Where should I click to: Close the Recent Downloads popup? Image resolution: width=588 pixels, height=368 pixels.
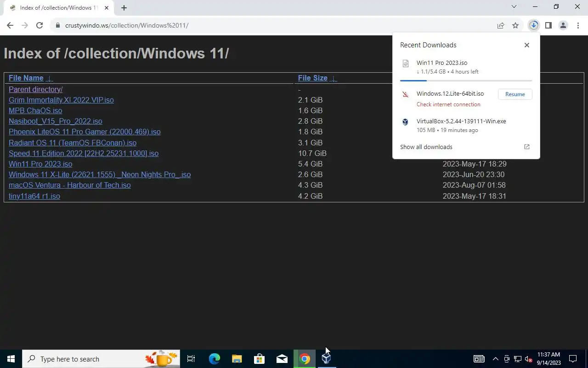click(x=527, y=45)
